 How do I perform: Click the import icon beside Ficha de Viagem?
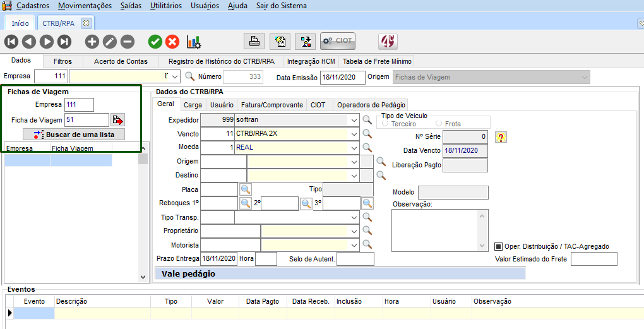(117, 120)
